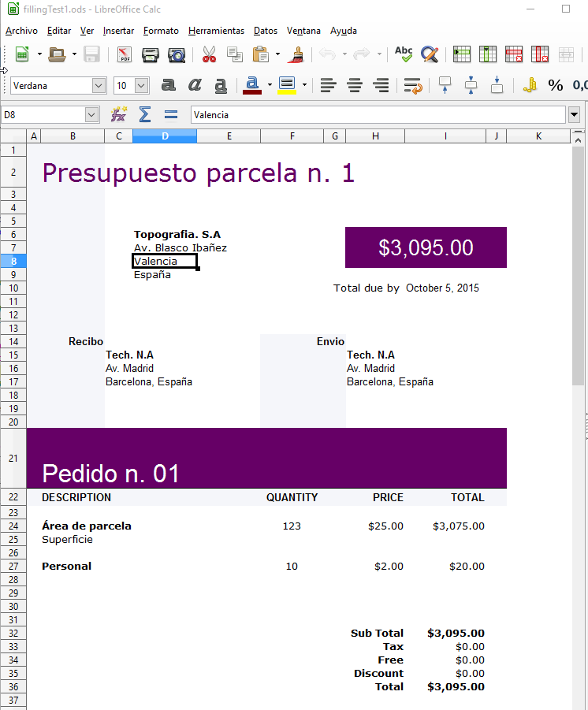This screenshot has width=588, height=710.
Task: Expand the Verdana font name dropdown
Action: tap(99, 86)
